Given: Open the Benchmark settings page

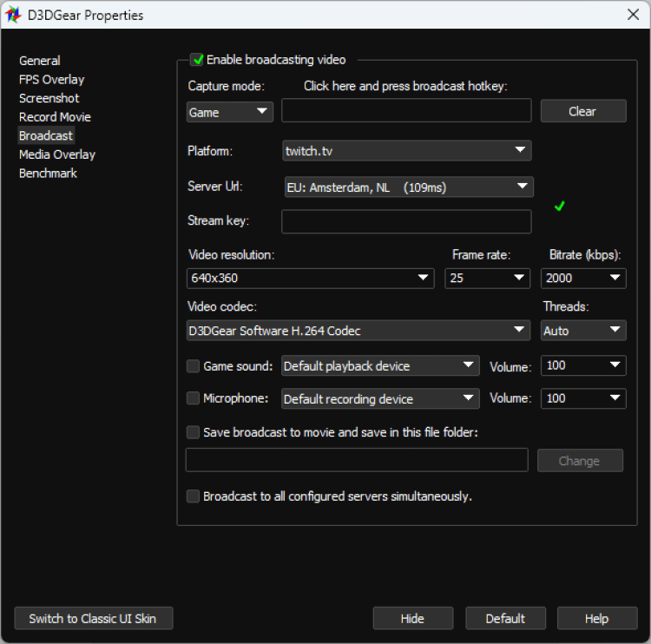Looking at the screenshot, I should [x=48, y=173].
